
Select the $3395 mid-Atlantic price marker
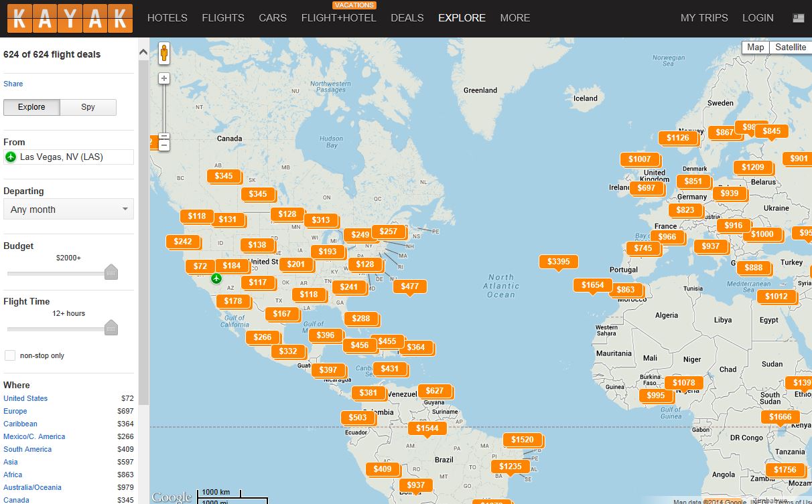(x=558, y=261)
